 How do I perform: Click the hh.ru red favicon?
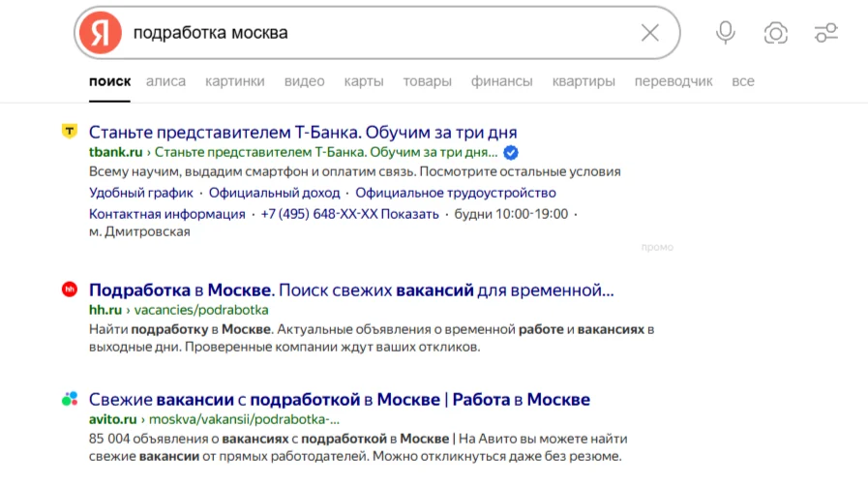pos(70,290)
